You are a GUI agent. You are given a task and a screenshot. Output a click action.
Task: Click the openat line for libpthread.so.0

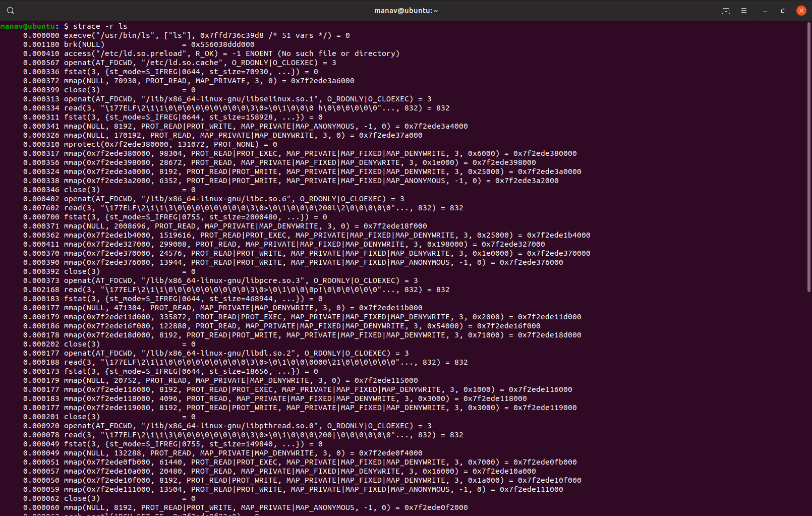(227, 426)
